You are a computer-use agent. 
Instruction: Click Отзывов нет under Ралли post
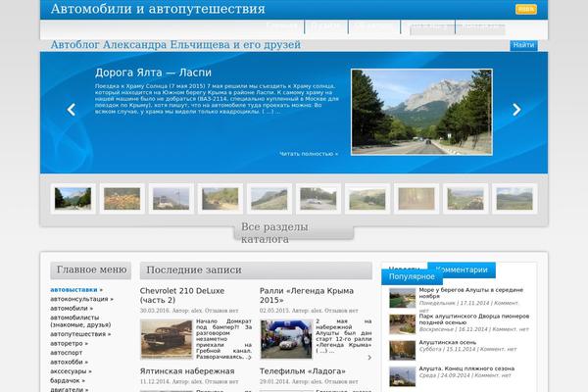[x=340, y=311]
